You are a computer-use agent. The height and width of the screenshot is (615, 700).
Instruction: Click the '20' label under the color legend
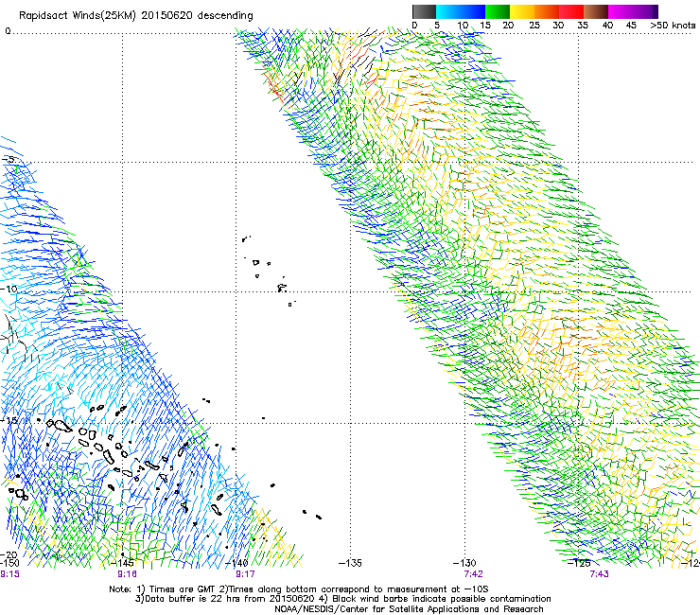(x=508, y=26)
